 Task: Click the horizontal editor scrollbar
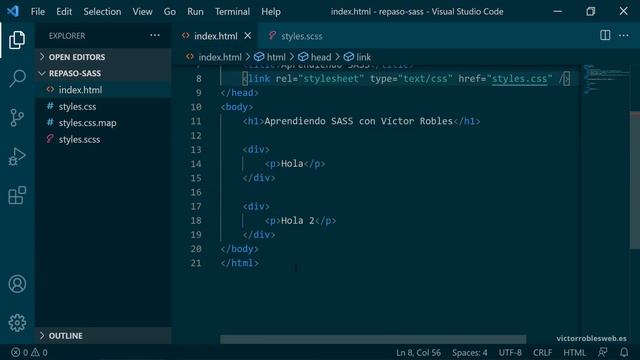point(373,339)
